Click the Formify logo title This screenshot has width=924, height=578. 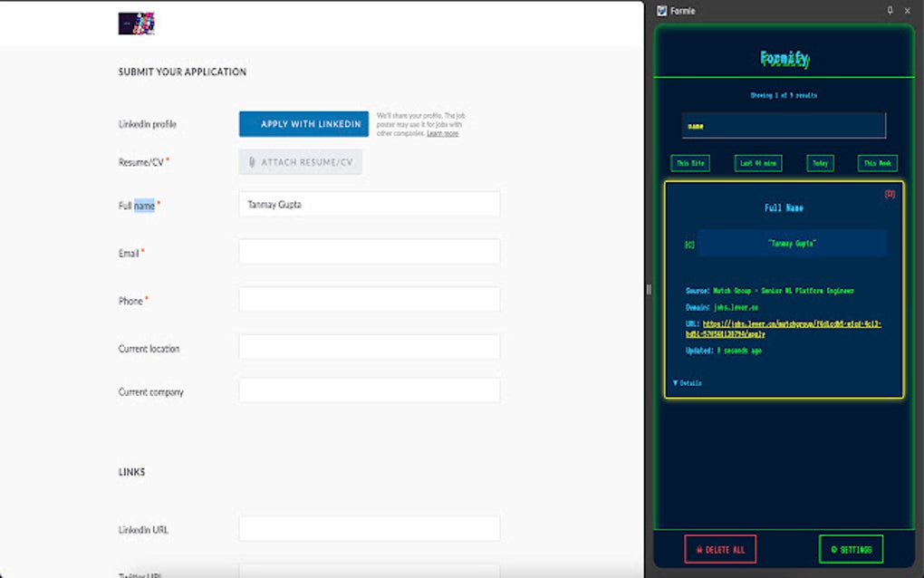pyautogui.click(x=784, y=58)
